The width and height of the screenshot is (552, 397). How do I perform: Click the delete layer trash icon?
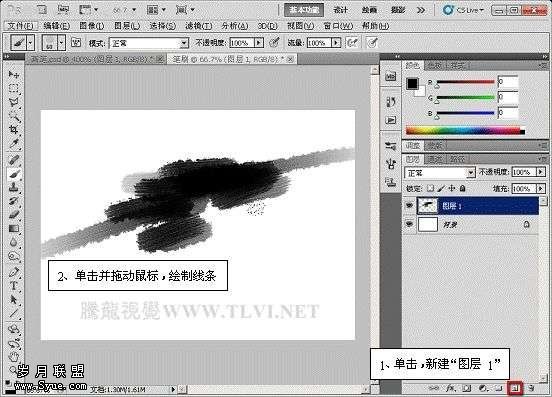click(x=531, y=388)
